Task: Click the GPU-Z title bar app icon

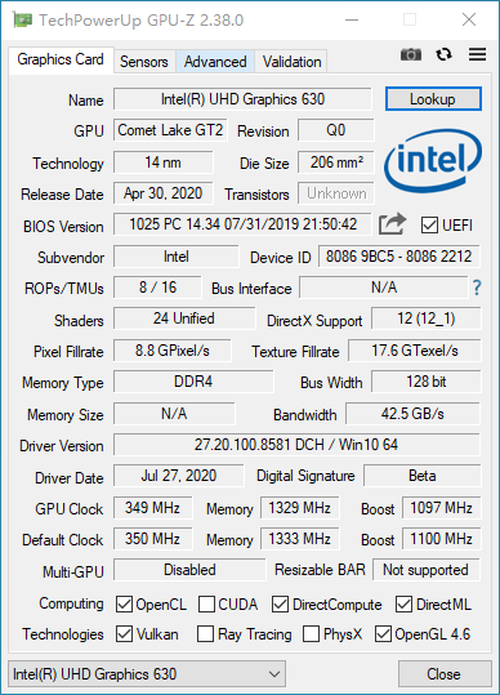Action: (x=23, y=20)
